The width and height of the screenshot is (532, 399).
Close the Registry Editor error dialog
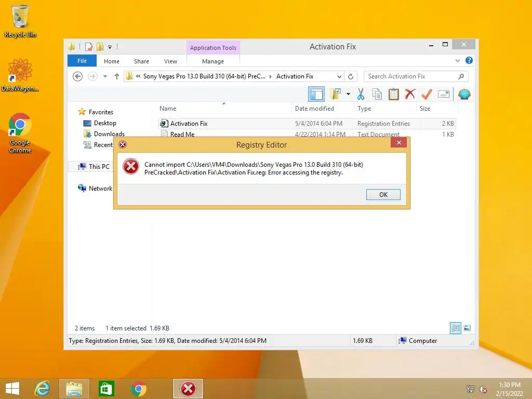398,142
